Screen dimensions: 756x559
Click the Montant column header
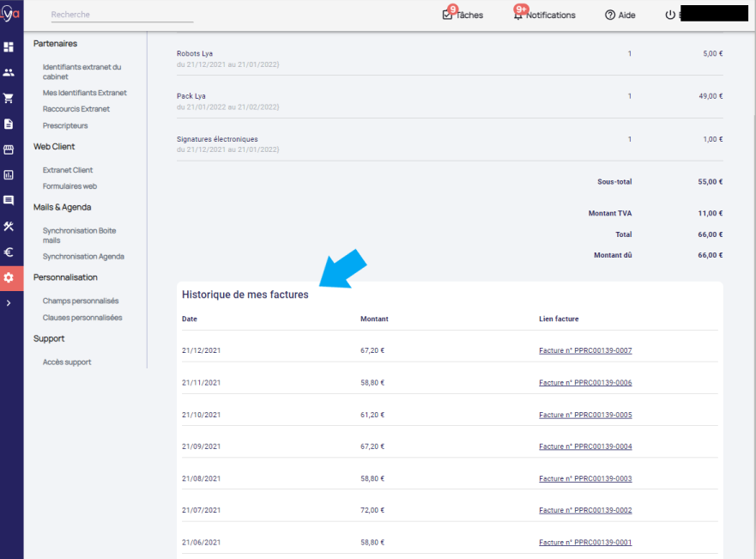[374, 319]
